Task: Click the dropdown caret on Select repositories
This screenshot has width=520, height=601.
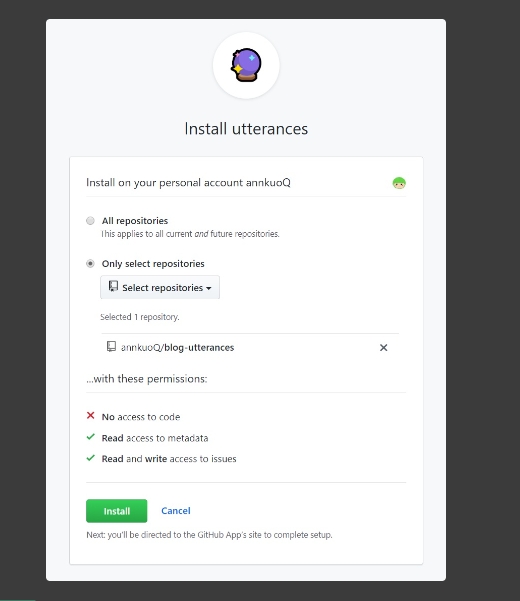Action: pyautogui.click(x=208, y=288)
